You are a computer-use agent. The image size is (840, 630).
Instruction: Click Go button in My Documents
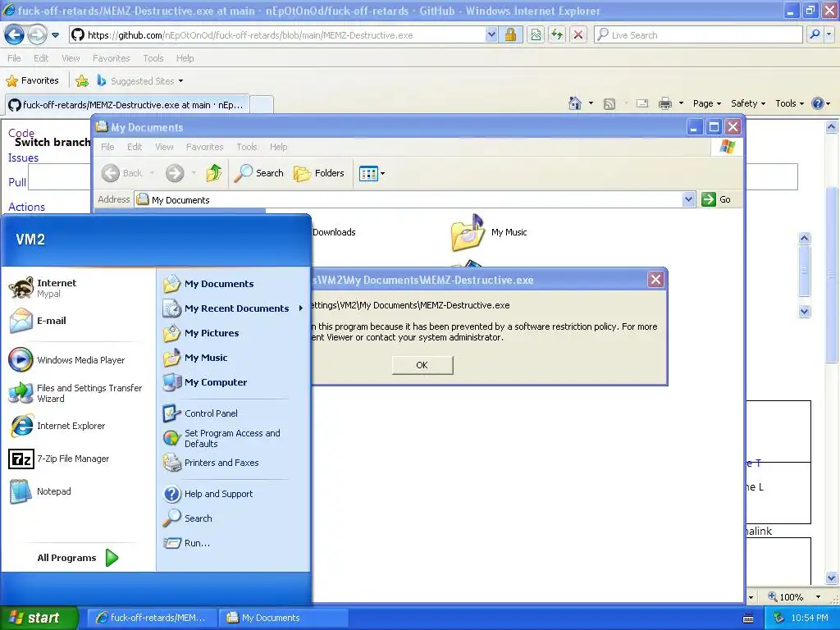tap(716, 199)
